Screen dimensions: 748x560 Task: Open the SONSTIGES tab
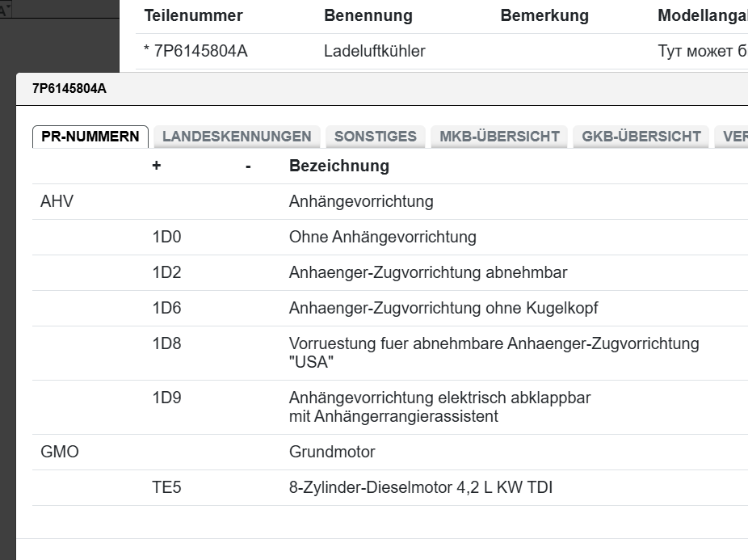[376, 137]
